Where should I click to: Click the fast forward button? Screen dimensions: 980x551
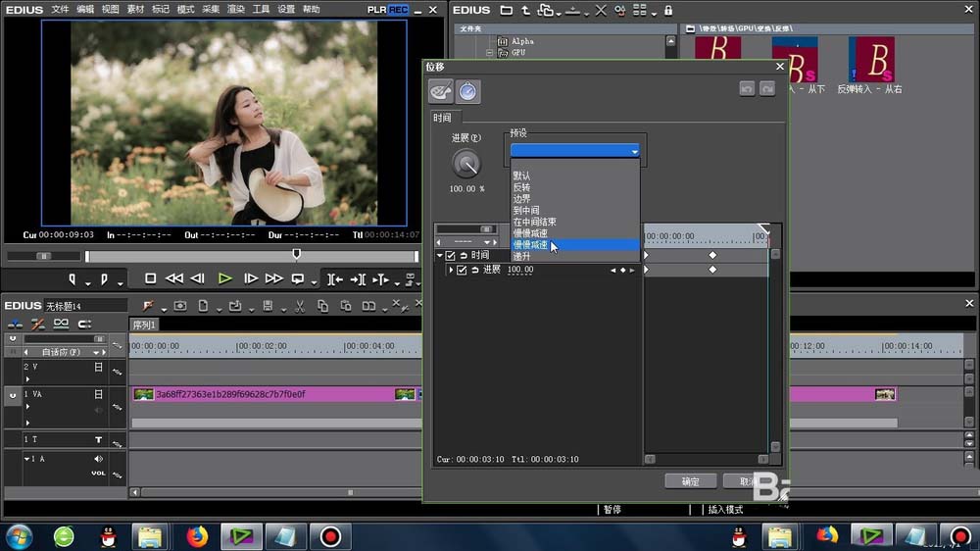(x=273, y=279)
